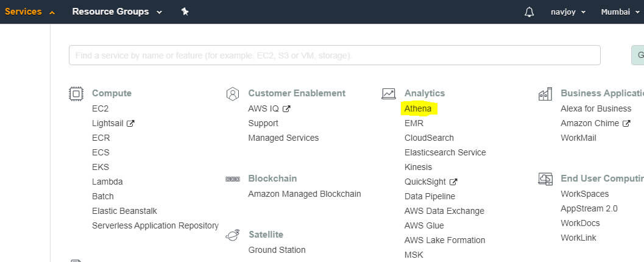Click the Compute category chip icon
Screen dimensions: 644x262
(76, 94)
